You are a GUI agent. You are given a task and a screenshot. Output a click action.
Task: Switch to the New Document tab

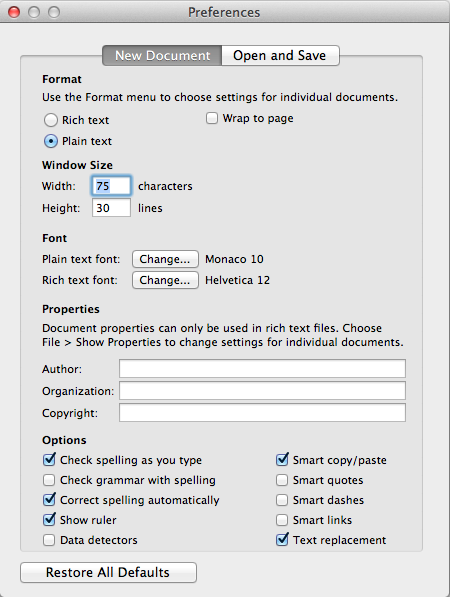(162, 56)
